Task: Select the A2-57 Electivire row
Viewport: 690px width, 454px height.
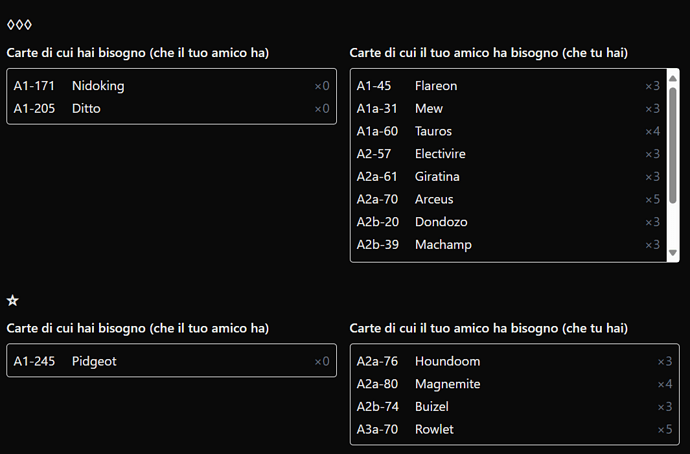Action: pos(508,154)
